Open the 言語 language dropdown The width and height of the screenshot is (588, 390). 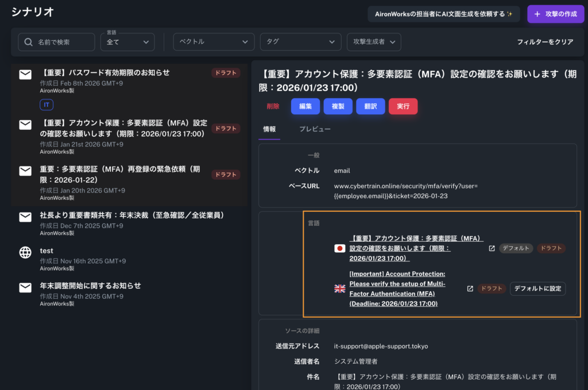click(127, 42)
